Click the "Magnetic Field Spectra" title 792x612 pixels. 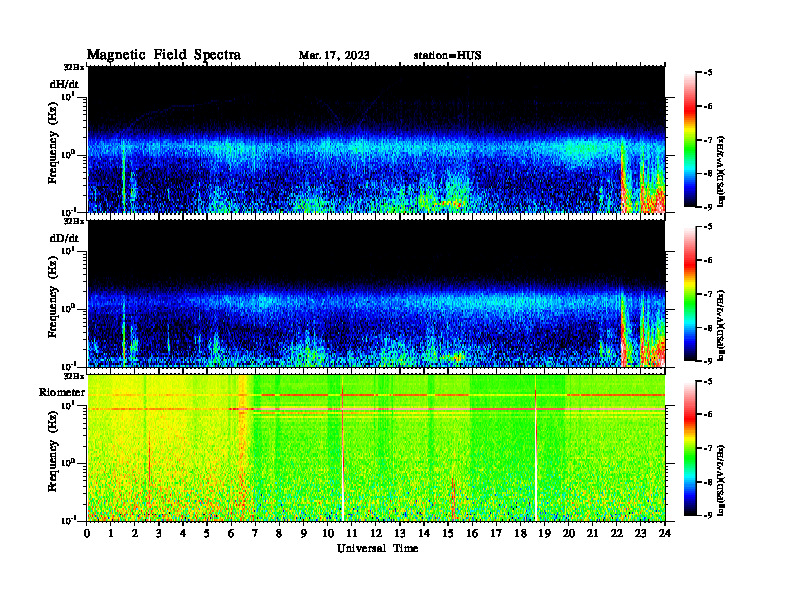point(164,55)
